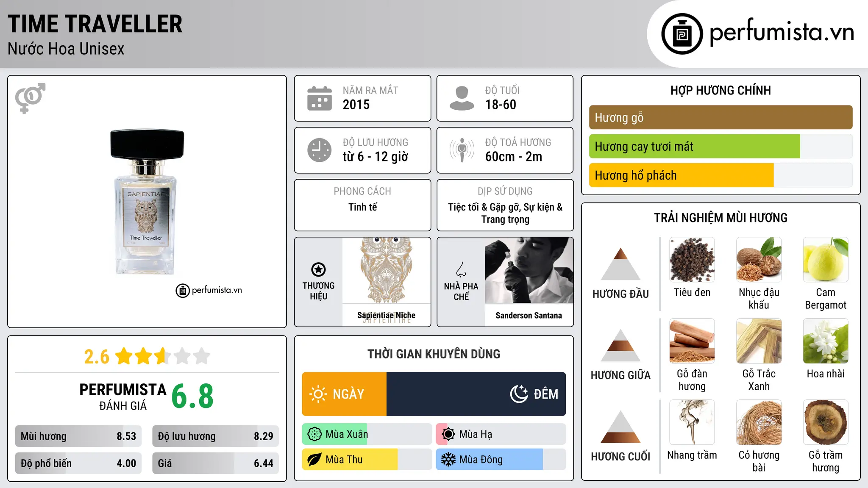Click the TIME TRAVELLER title
Screen dimensions: 868x488
click(95, 24)
